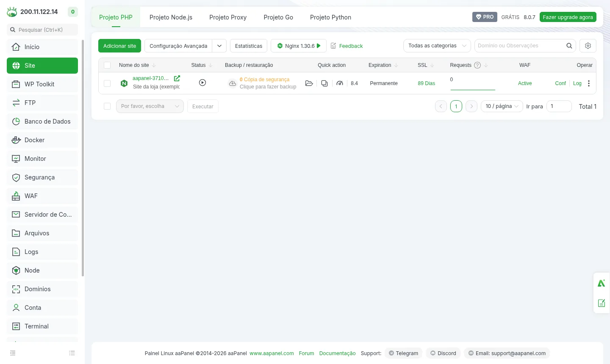Open Terminal from the sidebar
The width and height of the screenshot is (610, 364).
point(42,326)
